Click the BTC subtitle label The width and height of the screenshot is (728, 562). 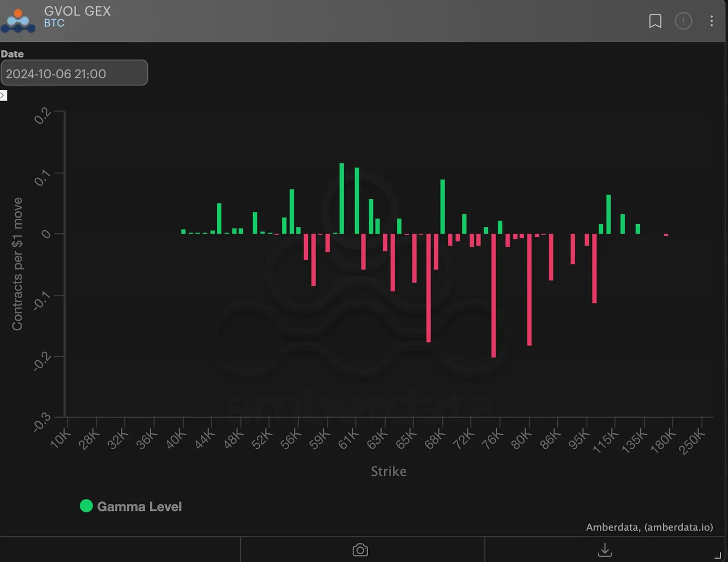point(54,23)
